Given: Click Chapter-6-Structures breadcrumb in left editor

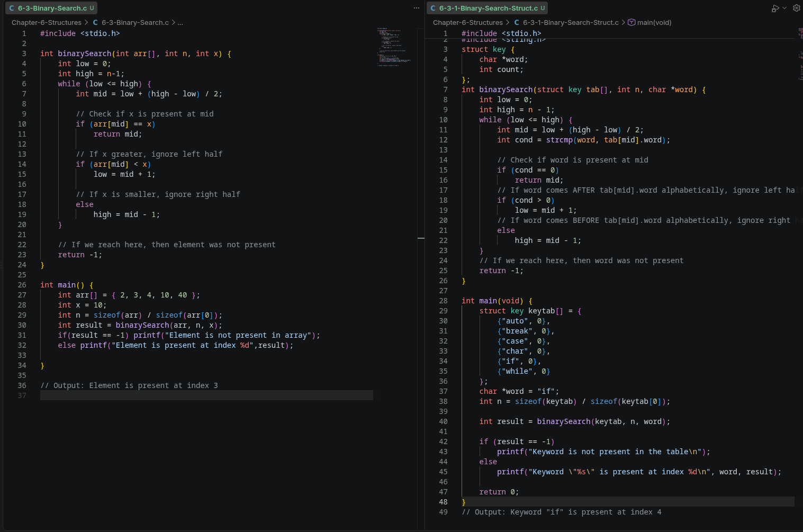Looking at the screenshot, I should tap(47, 23).
